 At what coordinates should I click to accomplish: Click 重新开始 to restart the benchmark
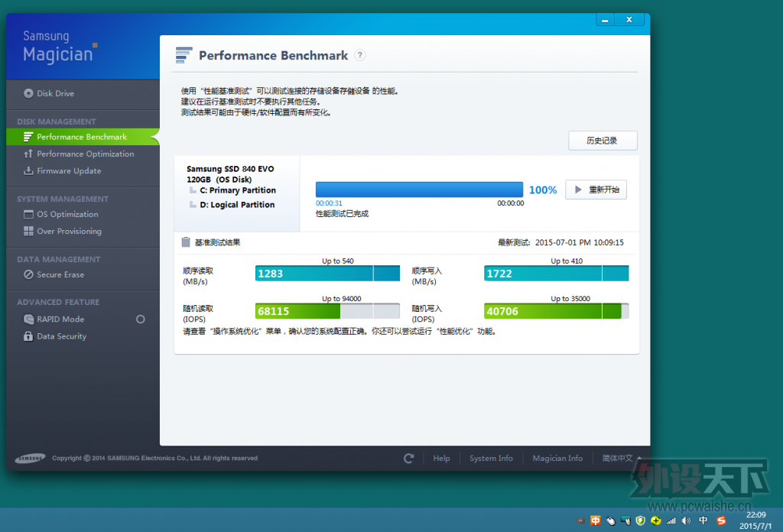tap(596, 190)
